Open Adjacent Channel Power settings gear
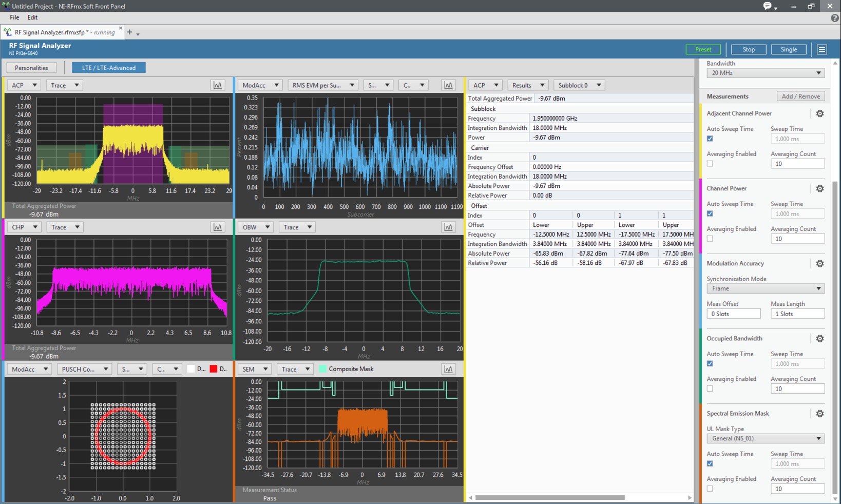This screenshot has height=504, width=841. (820, 113)
